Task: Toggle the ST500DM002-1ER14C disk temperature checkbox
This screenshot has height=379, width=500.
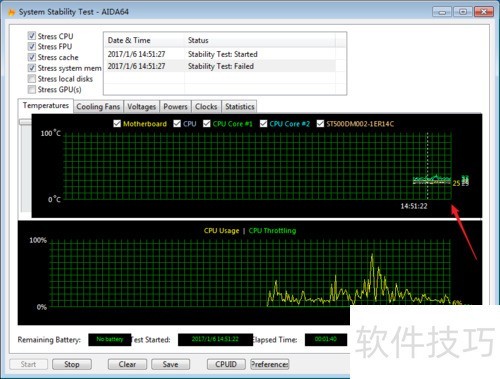Action: [320, 124]
